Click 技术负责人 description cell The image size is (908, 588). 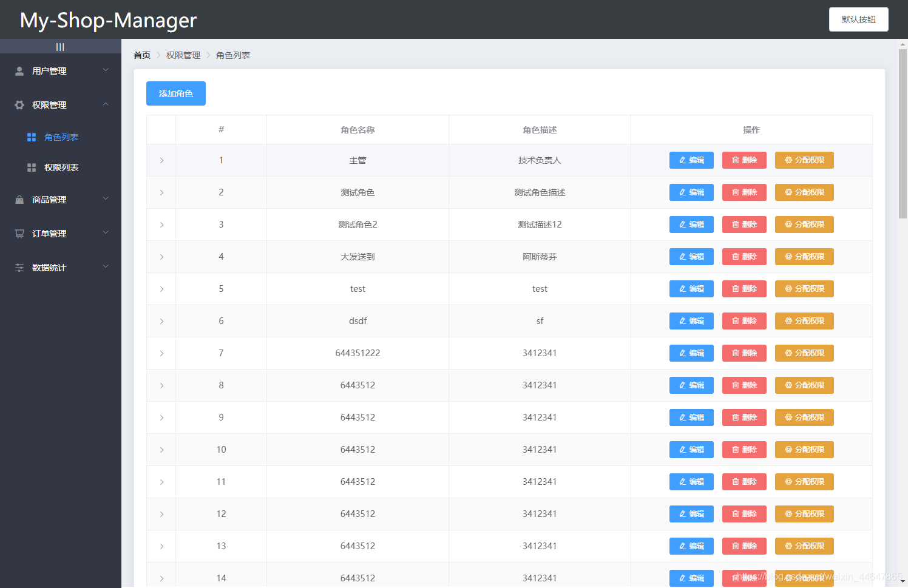[540, 160]
